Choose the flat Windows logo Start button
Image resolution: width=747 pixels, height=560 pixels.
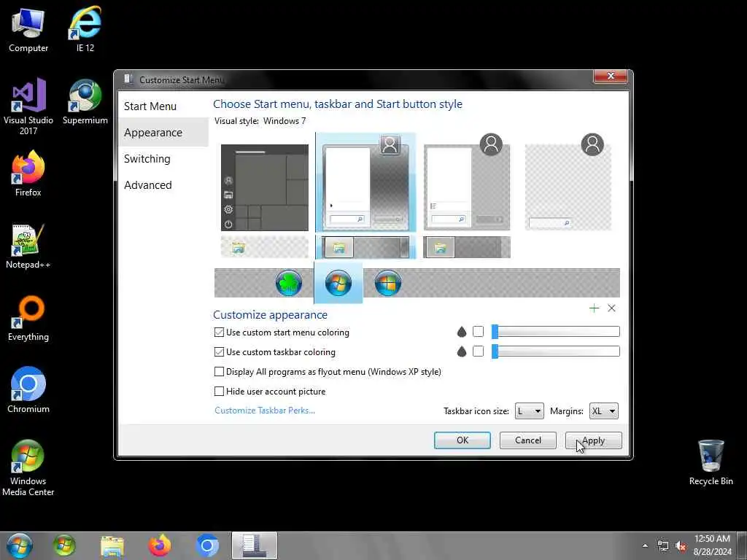(388, 283)
